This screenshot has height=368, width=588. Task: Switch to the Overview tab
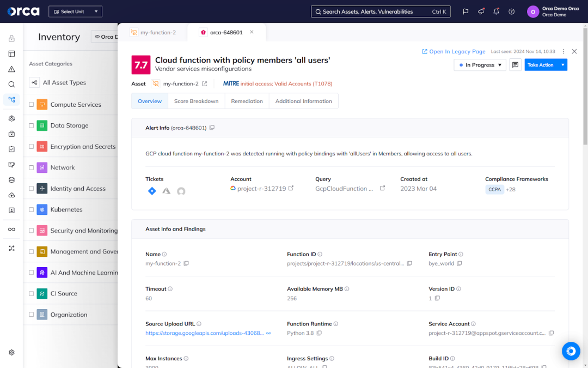(150, 101)
